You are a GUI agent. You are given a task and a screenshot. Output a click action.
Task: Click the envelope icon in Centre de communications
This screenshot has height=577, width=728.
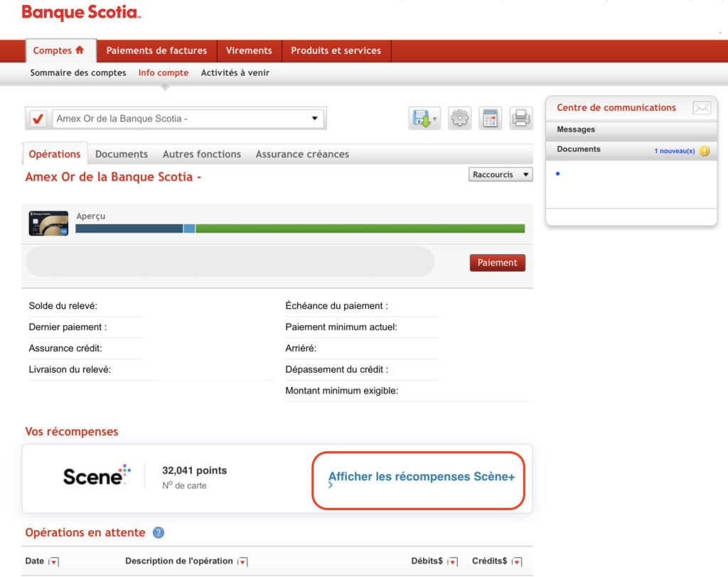(x=702, y=107)
